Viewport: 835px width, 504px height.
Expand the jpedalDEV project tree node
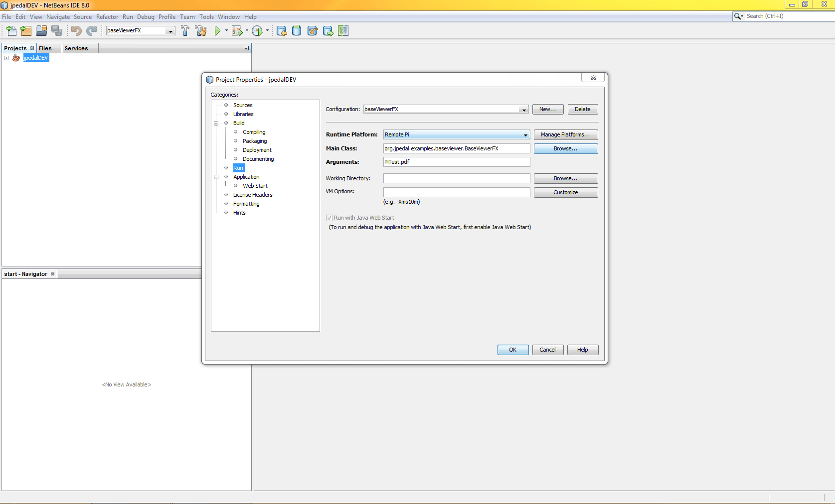[x=6, y=58]
